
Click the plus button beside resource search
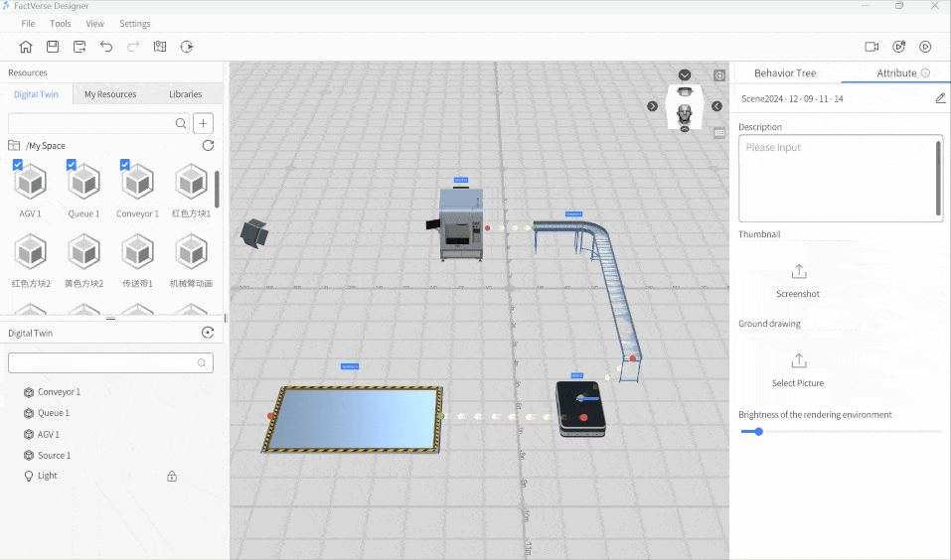tap(203, 123)
